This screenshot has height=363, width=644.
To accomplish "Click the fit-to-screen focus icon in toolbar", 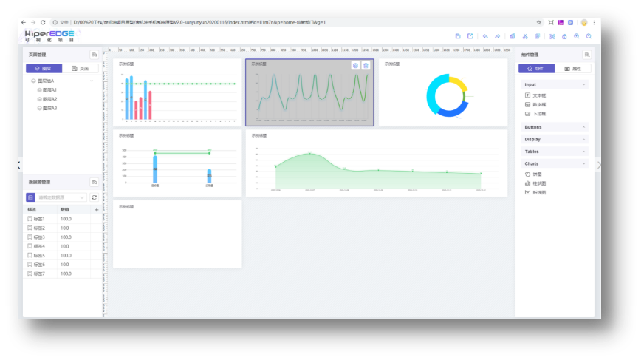I will coord(552,36).
